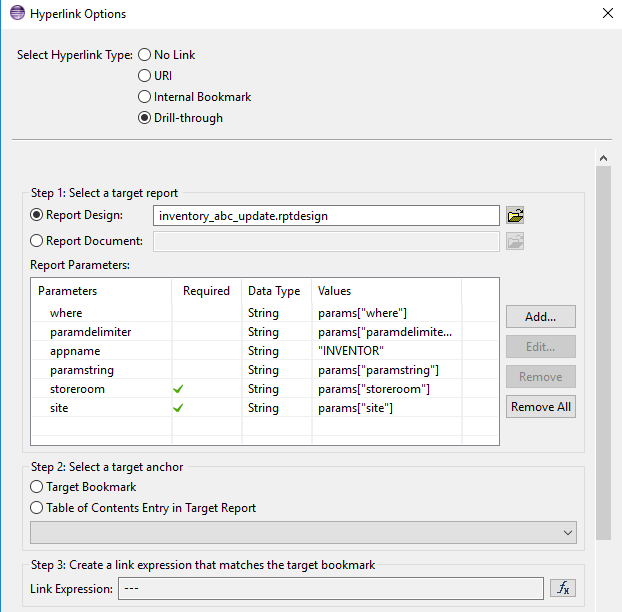Click the Parameters column header
The width and height of the screenshot is (622, 612).
(x=102, y=291)
